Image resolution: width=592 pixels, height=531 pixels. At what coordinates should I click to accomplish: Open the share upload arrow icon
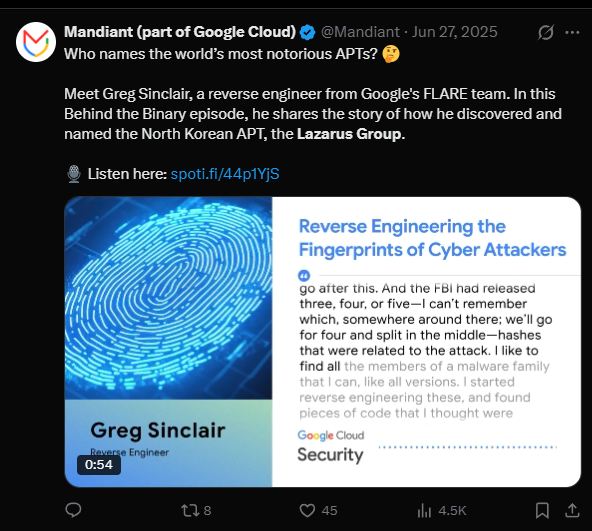[x=572, y=510]
